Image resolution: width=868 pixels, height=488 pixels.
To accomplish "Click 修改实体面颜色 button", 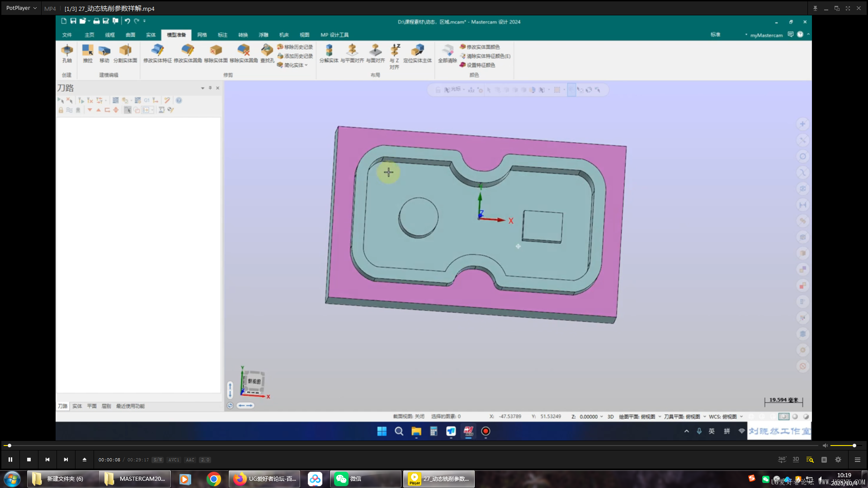I will point(480,47).
